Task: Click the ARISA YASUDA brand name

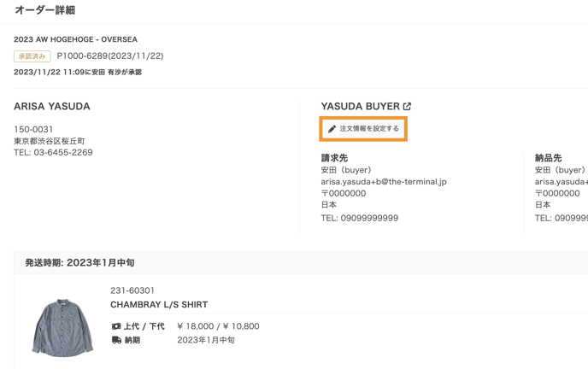Action: (52, 107)
